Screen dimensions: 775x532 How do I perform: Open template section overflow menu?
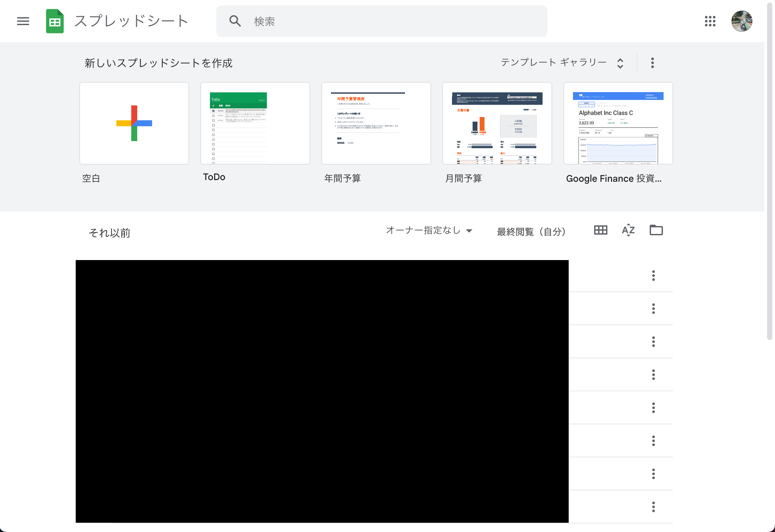652,62
